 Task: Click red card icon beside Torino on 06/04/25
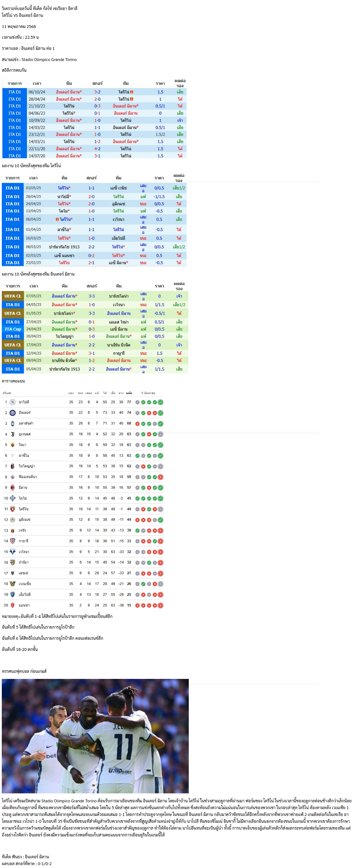point(57,219)
